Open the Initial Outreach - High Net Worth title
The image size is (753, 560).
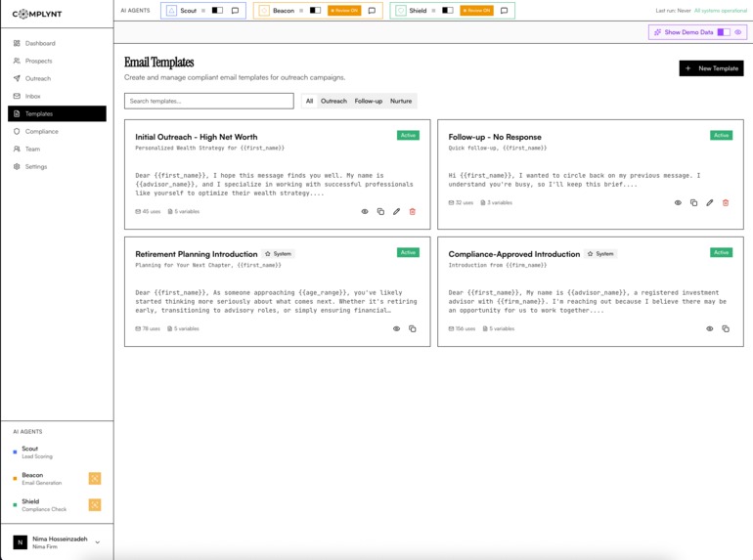[197, 137]
